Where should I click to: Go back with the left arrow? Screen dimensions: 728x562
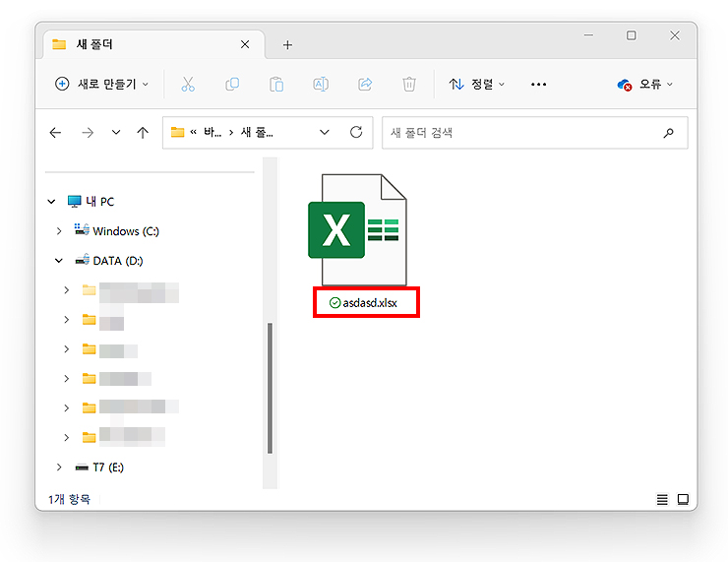tap(55, 133)
